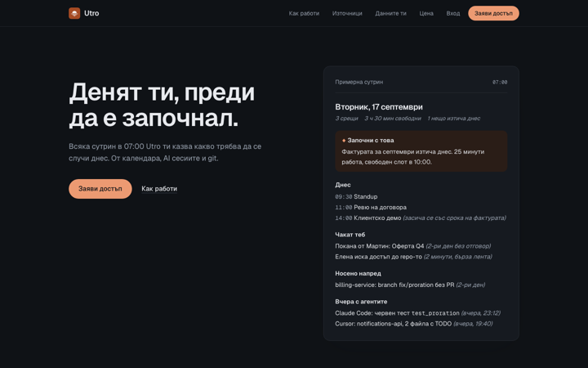This screenshot has height=368, width=588.
Task: Click the header Заяви достъп button
Action: [x=493, y=13]
